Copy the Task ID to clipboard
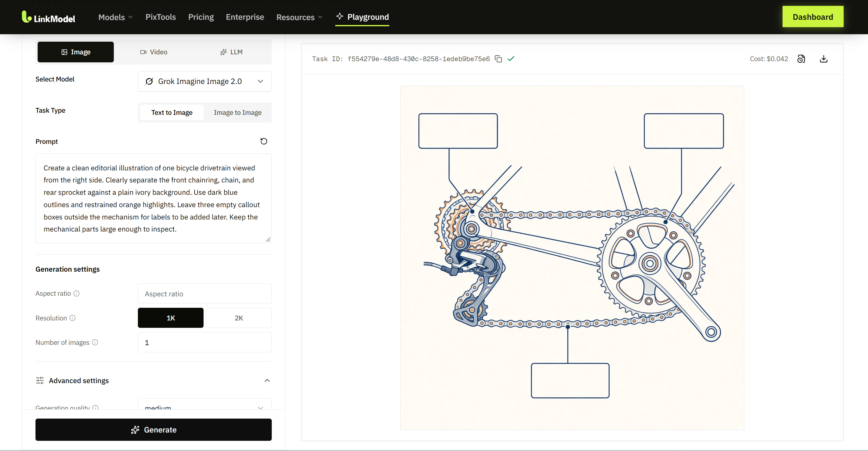868x451 pixels. point(498,59)
